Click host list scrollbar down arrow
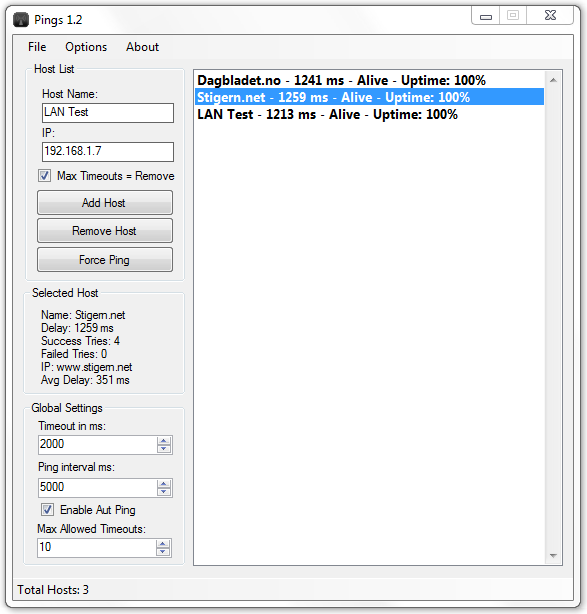The image size is (587, 614). [553, 555]
